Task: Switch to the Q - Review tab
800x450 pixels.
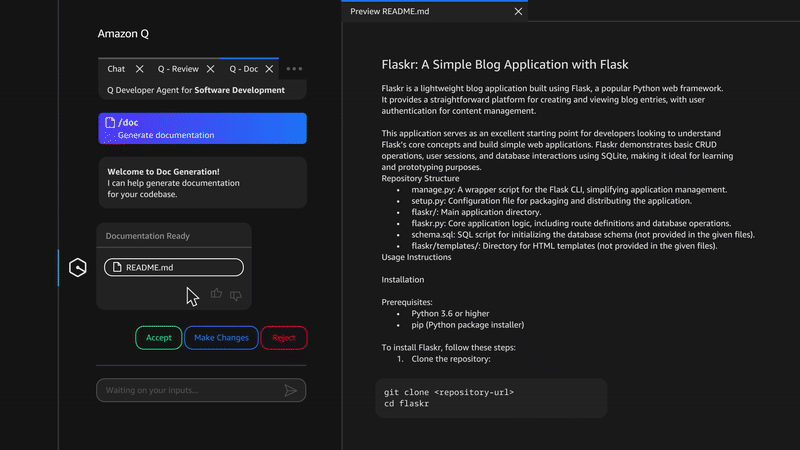Action: (178, 69)
